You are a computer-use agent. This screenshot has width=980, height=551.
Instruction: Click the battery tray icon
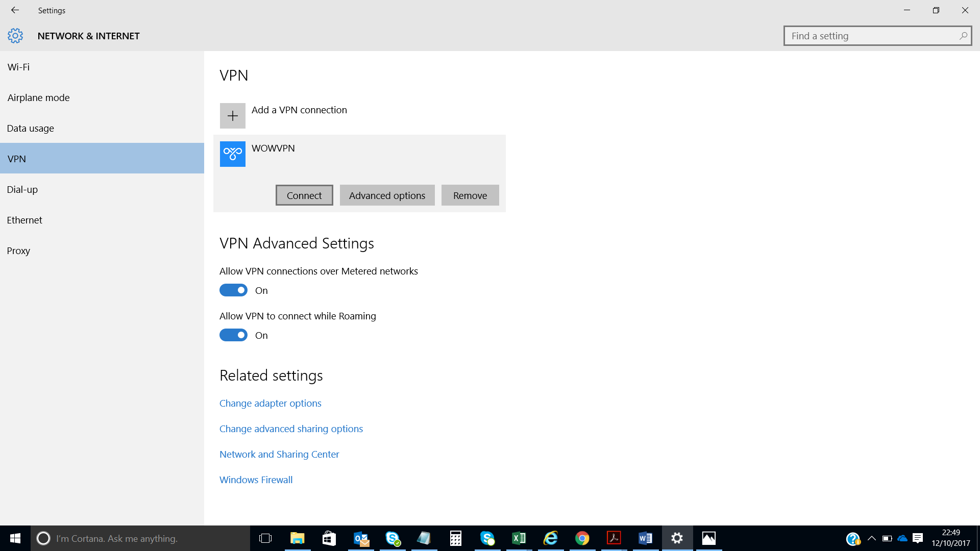(x=887, y=538)
